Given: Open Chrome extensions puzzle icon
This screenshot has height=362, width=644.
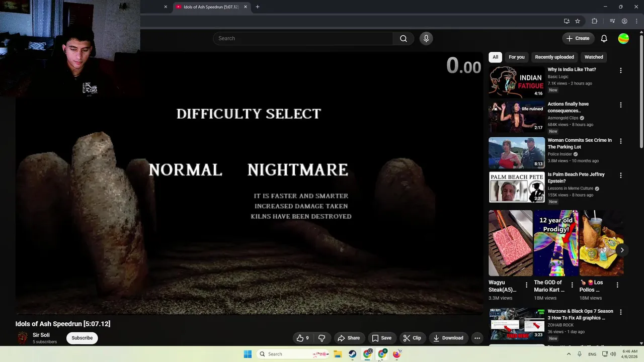Looking at the screenshot, I should point(595,21).
